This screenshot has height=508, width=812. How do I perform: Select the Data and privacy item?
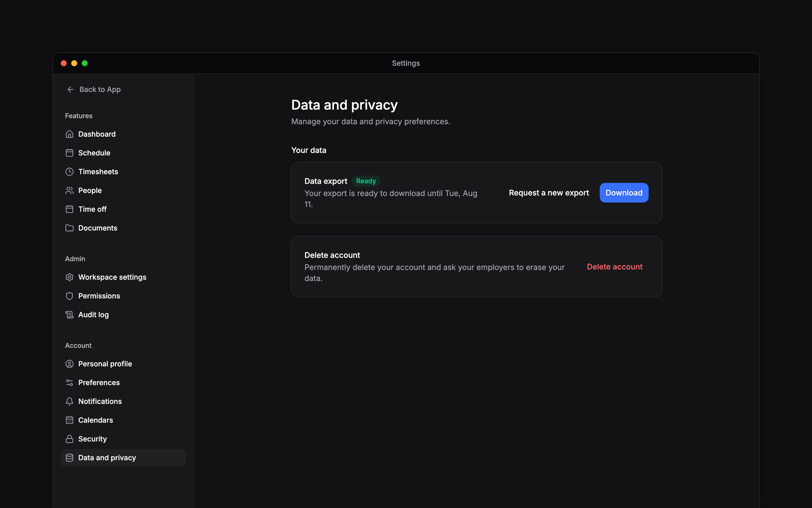[123, 458]
